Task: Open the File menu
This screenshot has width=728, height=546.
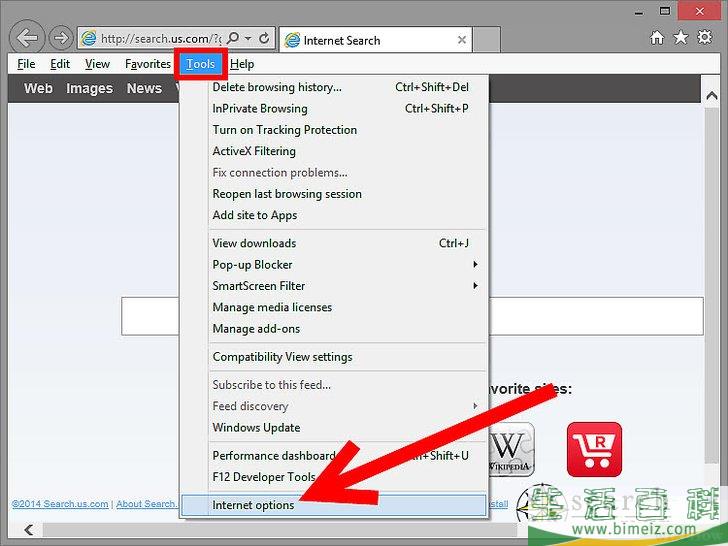Action: tap(26, 64)
